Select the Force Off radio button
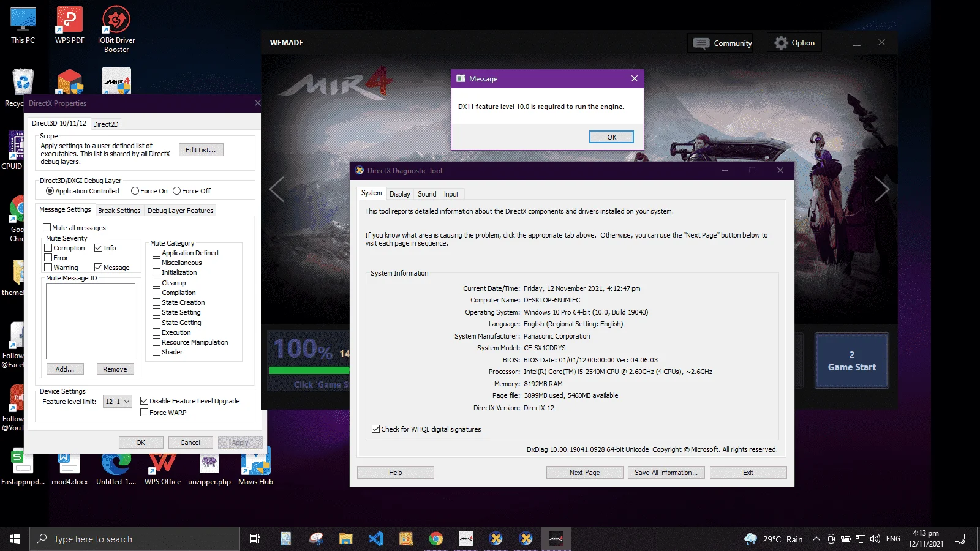The image size is (980, 551). (x=176, y=191)
